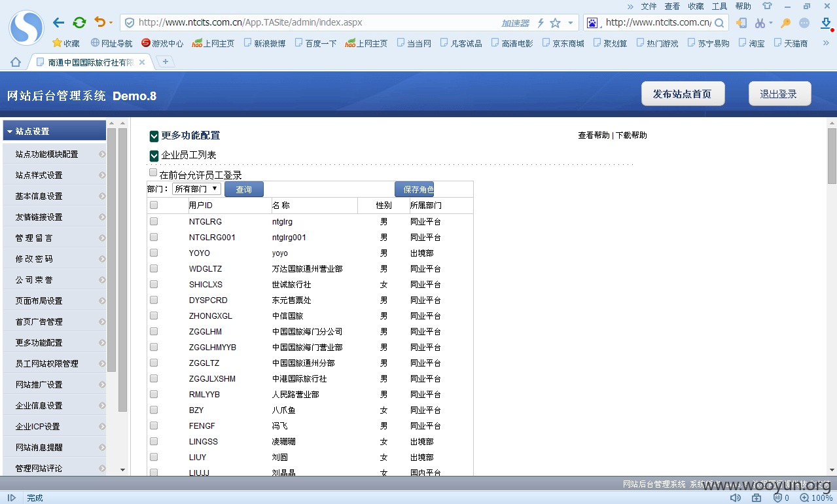This screenshot has width=837, height=504.
Task: Open the 下载帮助 link
Action: click(x=632, y=135)
